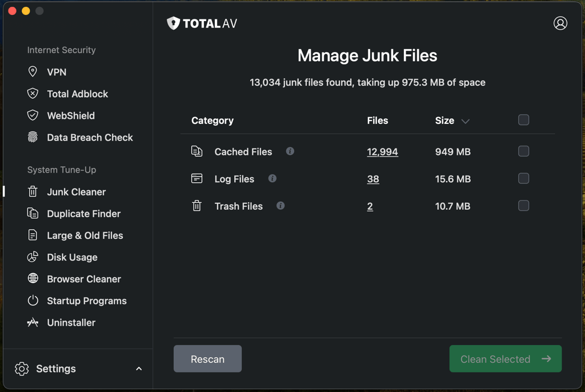Switch to Duplicate Finder
585x392 pixels.
click(84, 214)
